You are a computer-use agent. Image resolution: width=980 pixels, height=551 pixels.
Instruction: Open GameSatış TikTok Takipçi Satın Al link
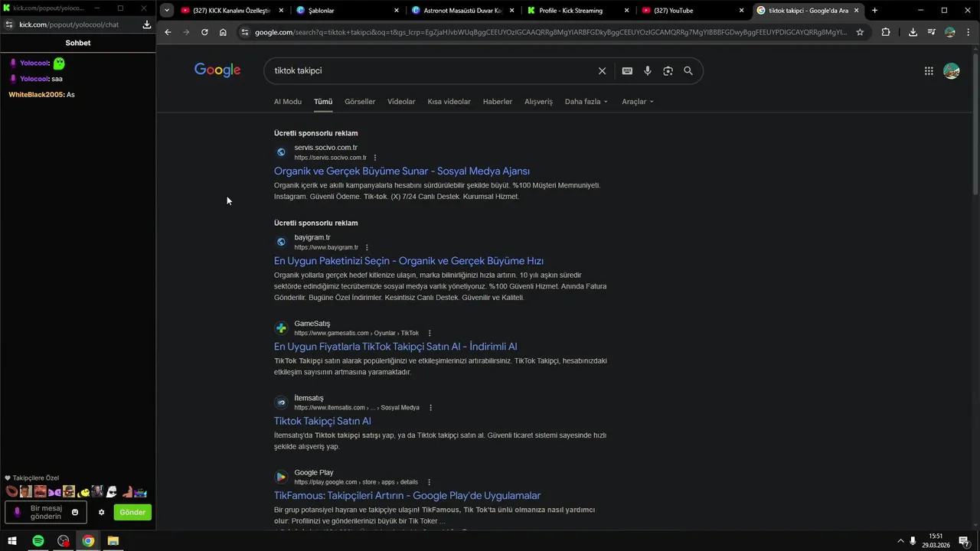tap(396, 347)
